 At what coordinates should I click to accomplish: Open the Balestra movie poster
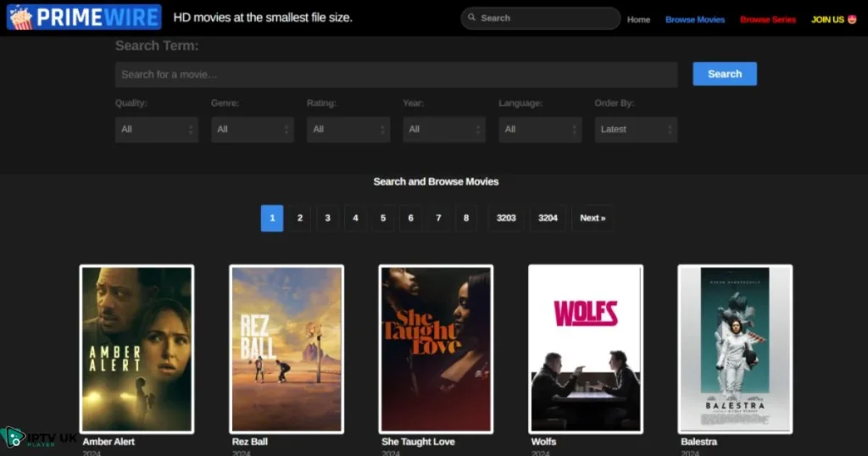pyautogui.click(x=735, y=349)
